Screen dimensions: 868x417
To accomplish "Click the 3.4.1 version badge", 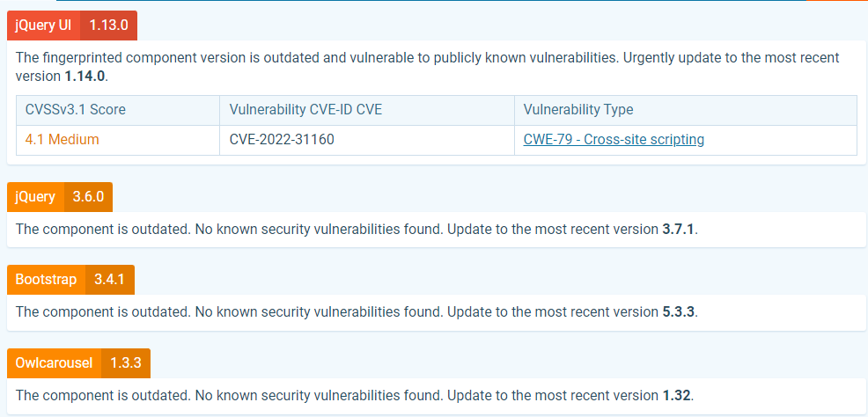I will (110, 280).
